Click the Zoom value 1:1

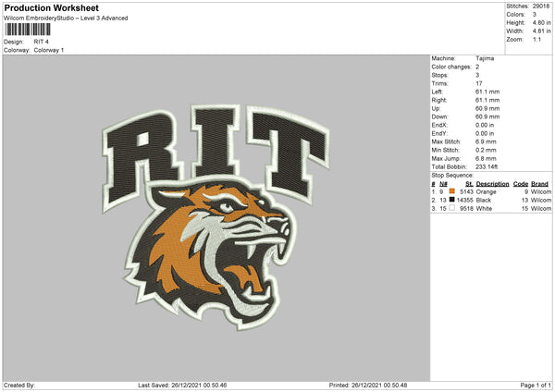tap(536, 39)
